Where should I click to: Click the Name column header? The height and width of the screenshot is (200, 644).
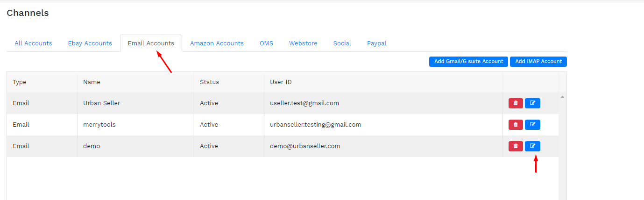tap(92, 82)
